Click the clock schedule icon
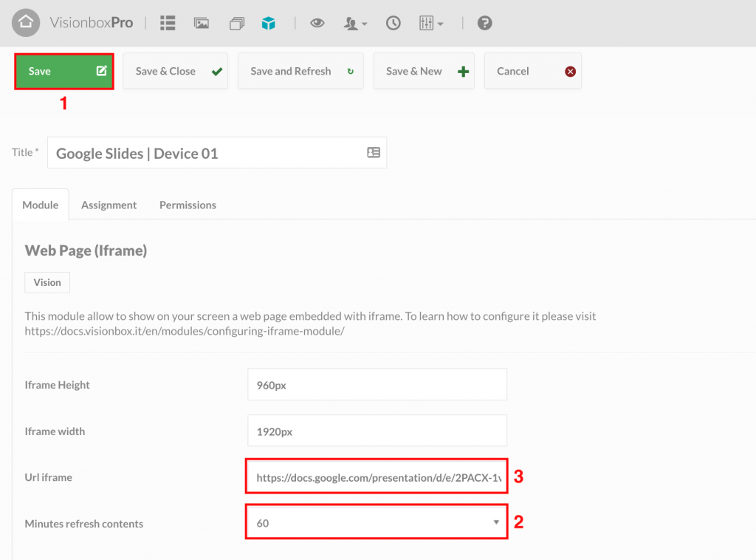Viewport: 756px width, 560px height. [393, 23]
